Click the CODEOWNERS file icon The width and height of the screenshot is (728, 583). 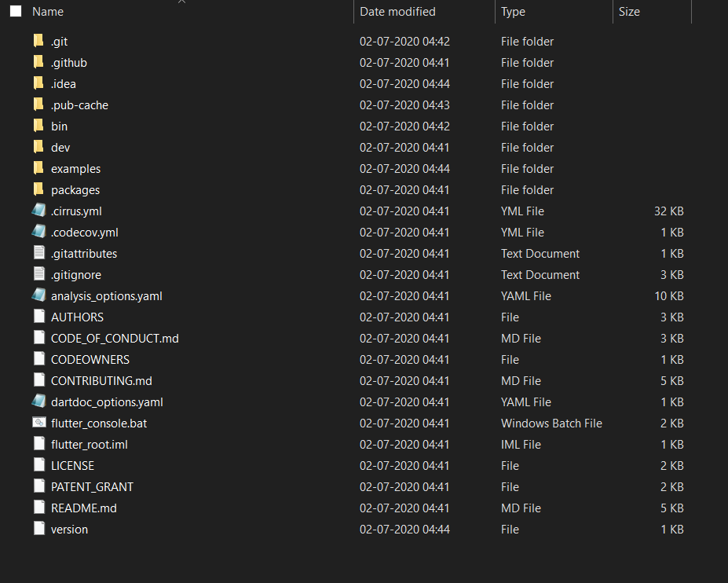click(x=39, y=359)
